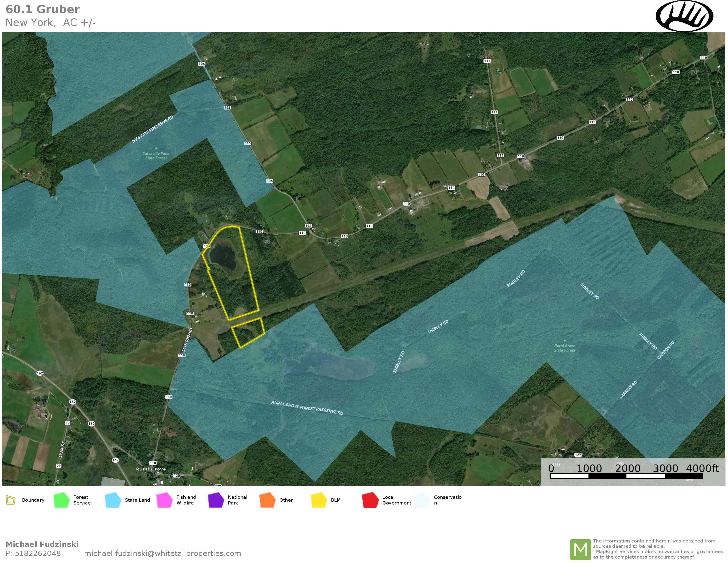This screenshot has width=728, height=563.
Task: Click the blue State Land swatch
Action: pyautogui.click(x=113, y=500)
